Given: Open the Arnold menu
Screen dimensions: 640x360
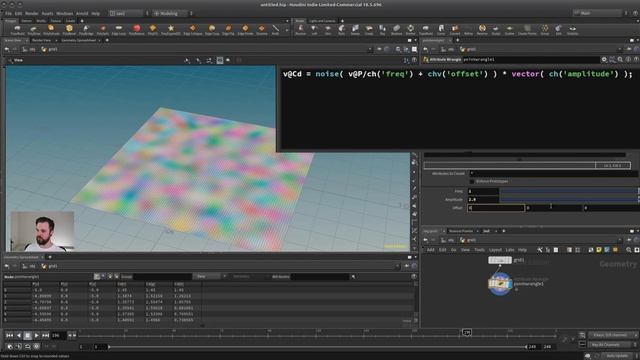Looking at the screenshot, I should [82, 13].
